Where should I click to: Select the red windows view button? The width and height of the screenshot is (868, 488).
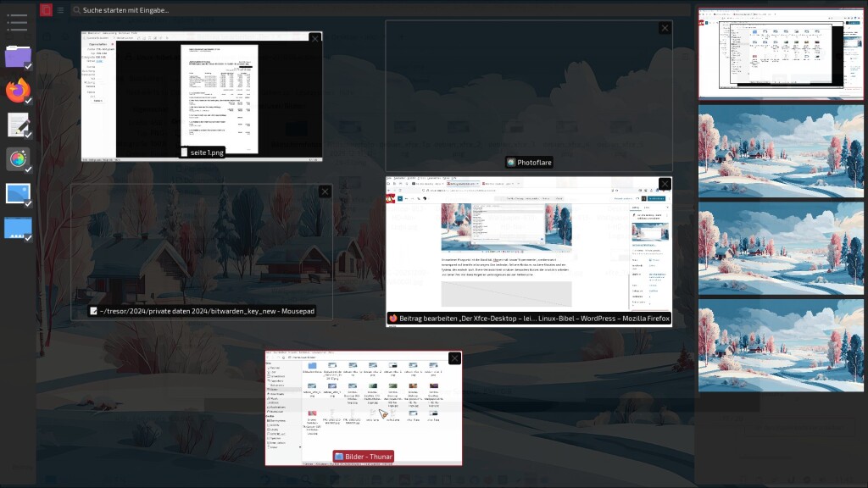point(46,10)
